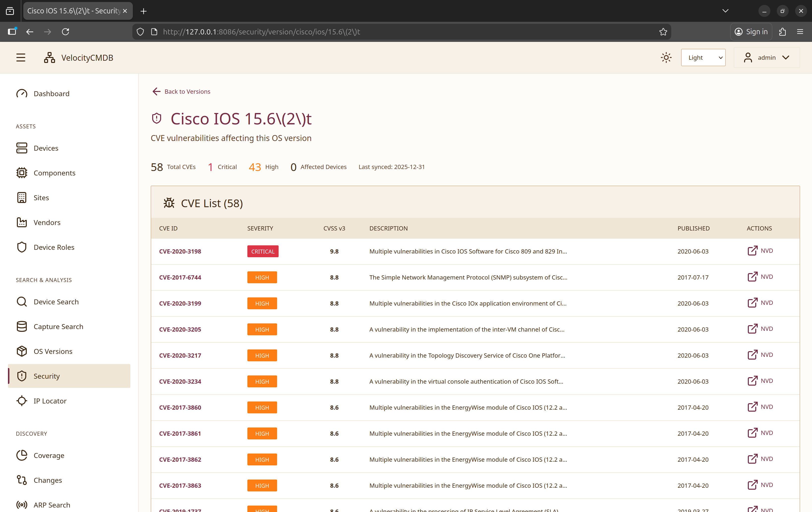The width and height of the screenshot is (812, 512).
Task: Open NVD external icon for CVE-2017-6744
Action: pos(752,277)
